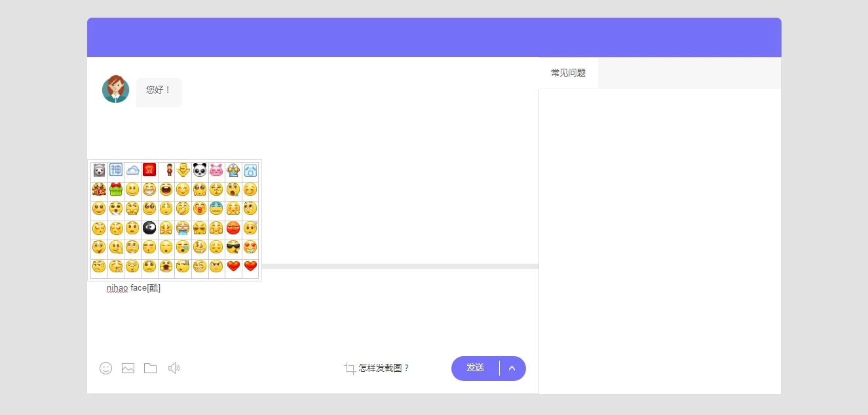Image resolution: width=868 pixels, height=415 pixels.
Task: Click the send image icon
Action: point(128,368)
